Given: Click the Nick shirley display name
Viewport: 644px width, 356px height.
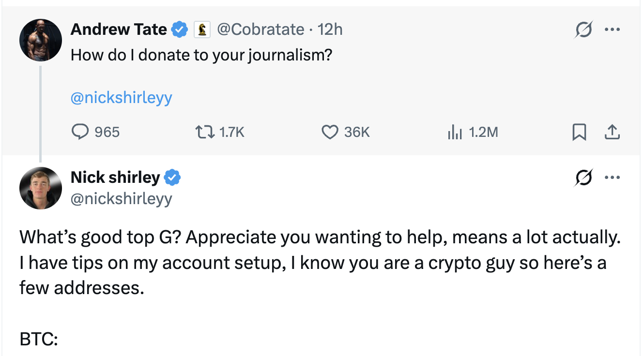Looking at the screenshot, I should pyautogui.click(x=115, y=178).
